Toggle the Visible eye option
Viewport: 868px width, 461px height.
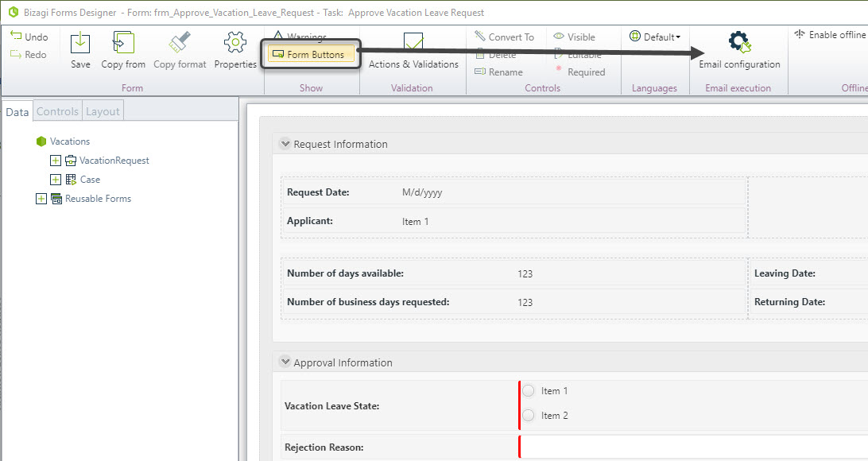pyautogui.click(x=575, y=37)
